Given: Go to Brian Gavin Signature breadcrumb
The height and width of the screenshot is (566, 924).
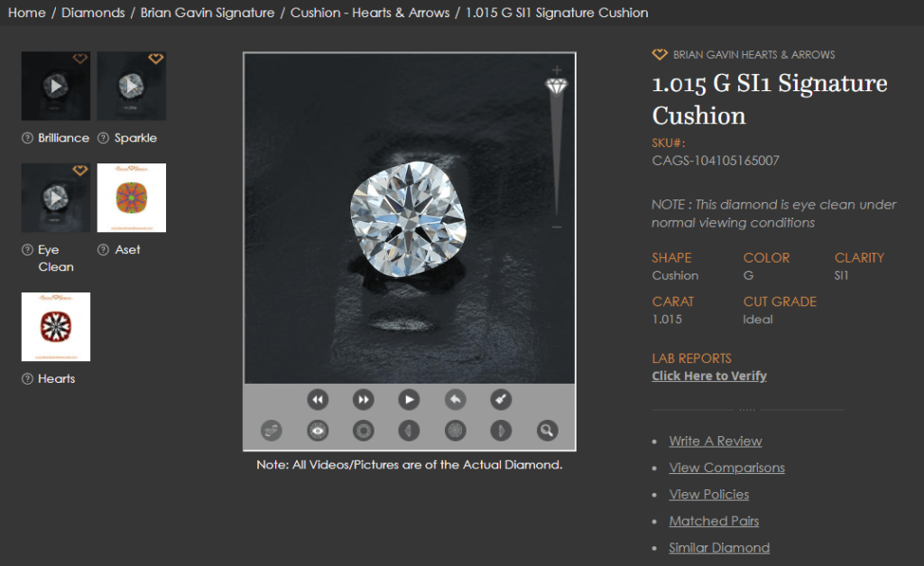Looking at the screenshot, I should click(x=208, y=13).
